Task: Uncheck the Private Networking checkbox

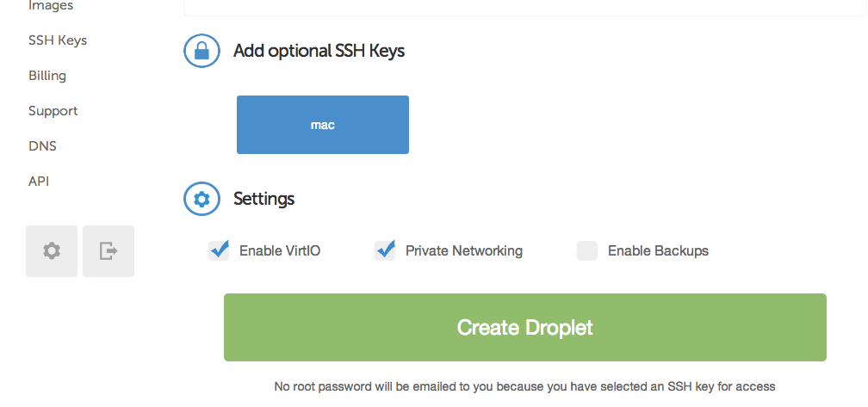Action: (x=385, y=250)
